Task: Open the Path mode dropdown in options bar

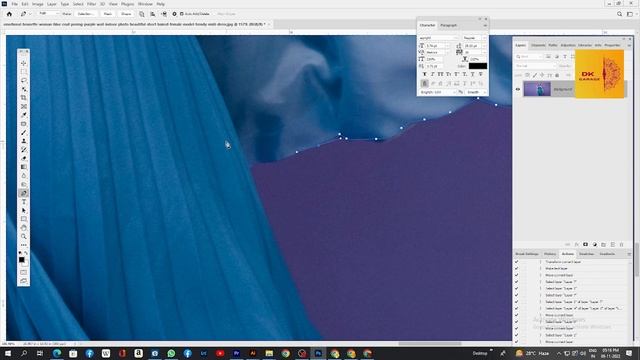Action: 49,14
